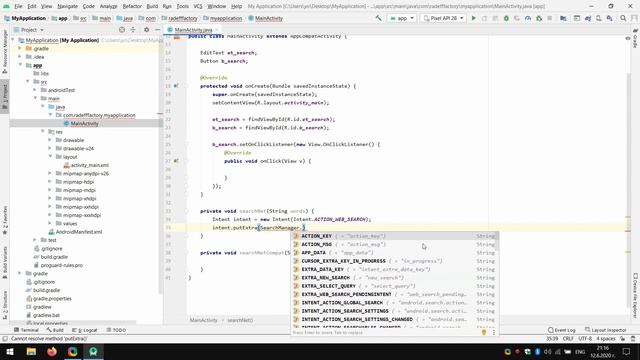Open autocomplete popup options three-dot menu
Viewport: 640px width, 360px height.
(x=493, y=332)
